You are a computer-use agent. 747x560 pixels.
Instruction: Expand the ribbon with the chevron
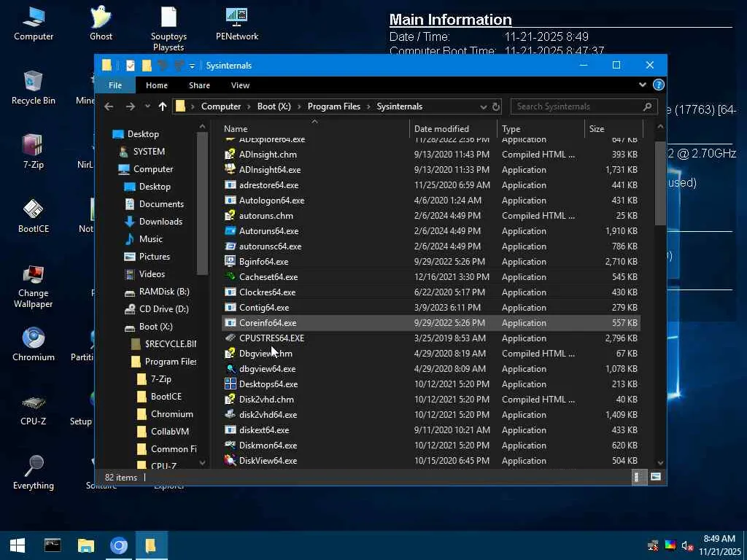point(642,85)
